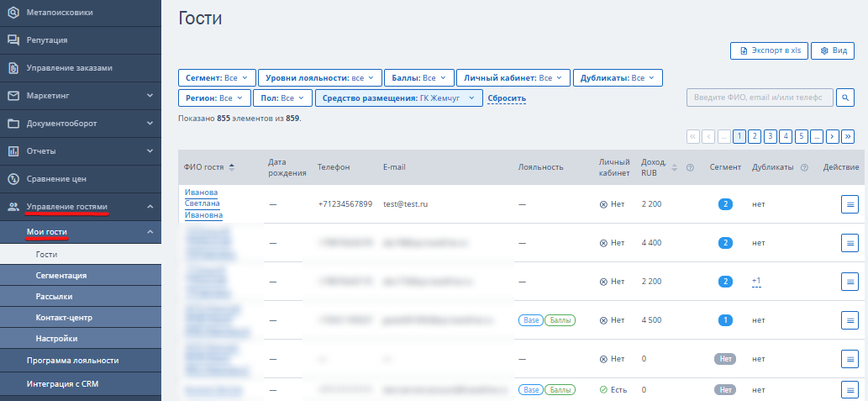This screenshot has width=868, height=401.
Task: Sort the table by ФИО гостя arrows
Action: tap(231, 167)
